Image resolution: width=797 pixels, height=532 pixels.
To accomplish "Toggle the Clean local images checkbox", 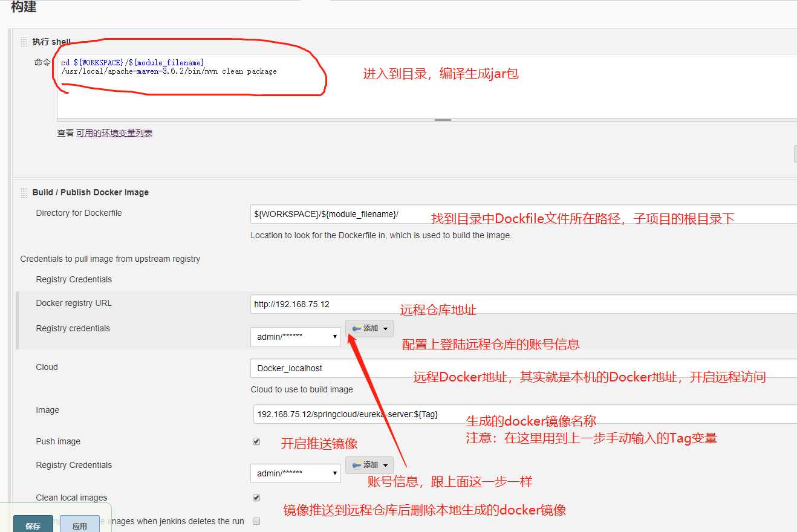I will point(256,498).
